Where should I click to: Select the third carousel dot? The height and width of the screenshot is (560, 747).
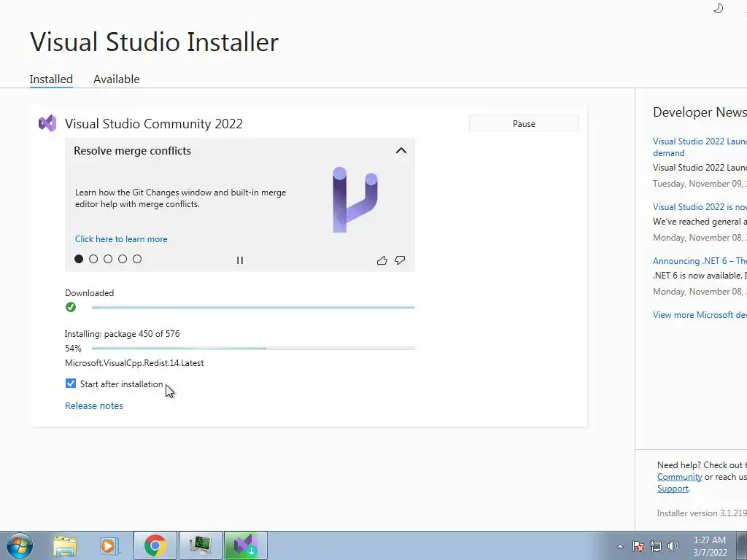click(x=108, y=259)
